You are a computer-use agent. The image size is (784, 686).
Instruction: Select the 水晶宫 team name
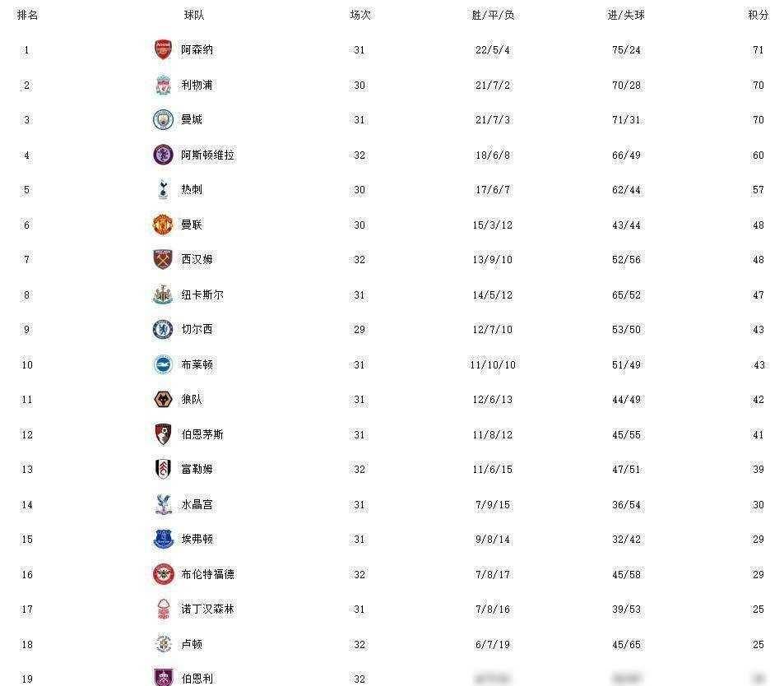coord(197,504)
